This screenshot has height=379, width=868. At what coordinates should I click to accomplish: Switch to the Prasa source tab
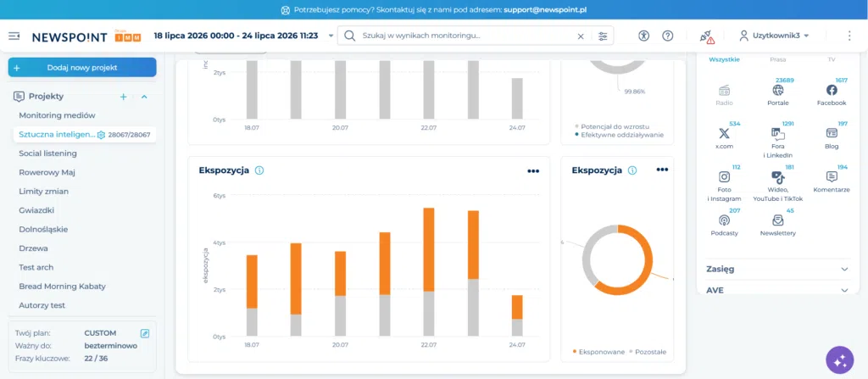pyautogui.click(x=778, y=59)
